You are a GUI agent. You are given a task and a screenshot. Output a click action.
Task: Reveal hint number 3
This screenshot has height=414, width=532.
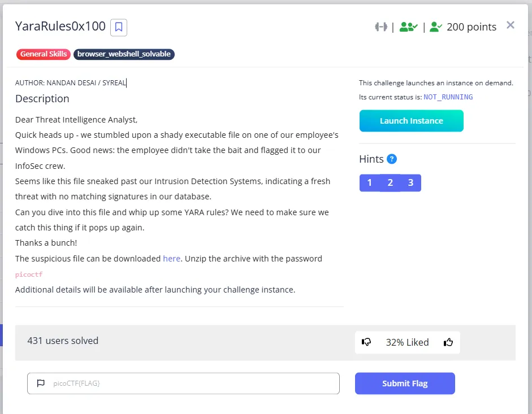[410, 183]
